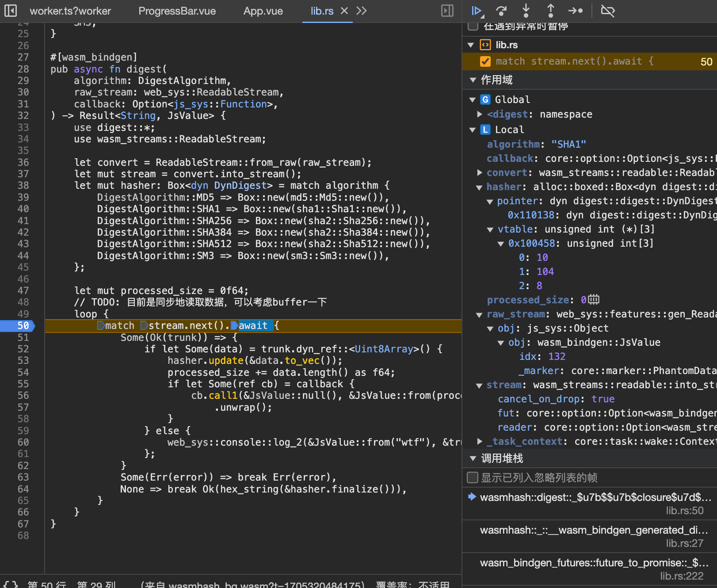The width and height of the screenshot is (717, 588).
Task: Expand the _task_context variable
Action: pos(480,441)
